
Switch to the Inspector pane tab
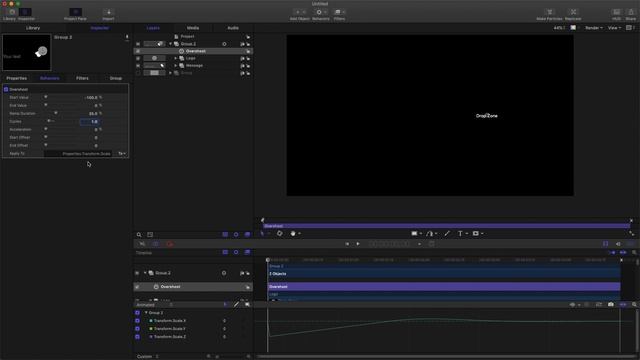pos(100,28)
